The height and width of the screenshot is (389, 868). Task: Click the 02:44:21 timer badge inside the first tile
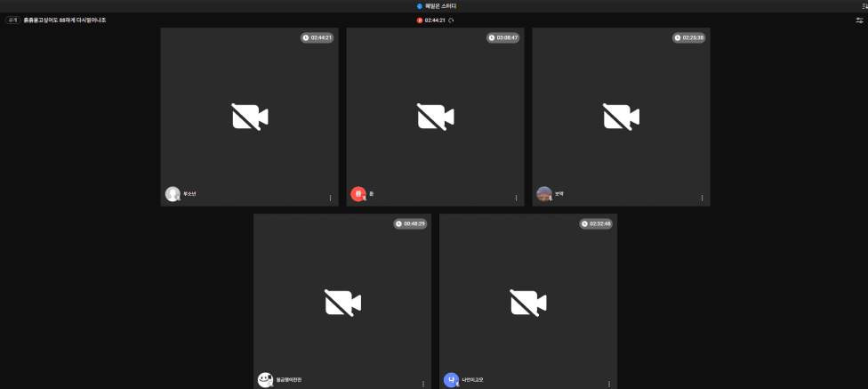pyautogui.click(x=317, y=37)
